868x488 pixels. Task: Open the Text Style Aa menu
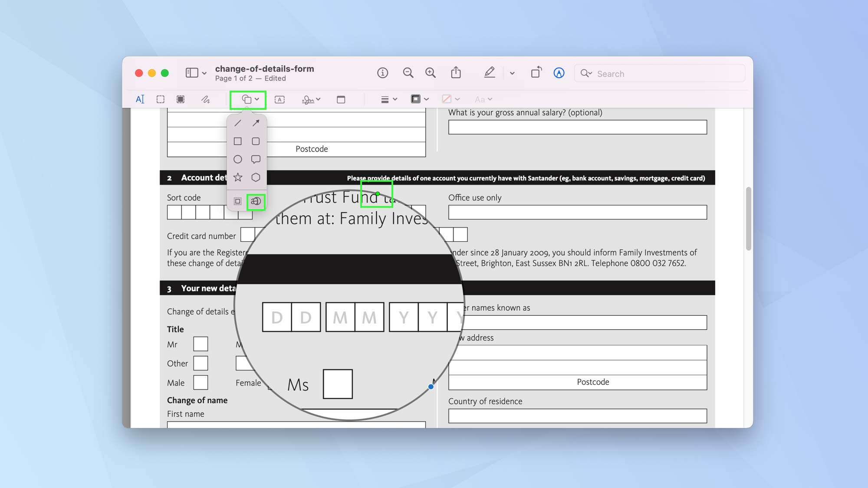[x=483, y=99]
